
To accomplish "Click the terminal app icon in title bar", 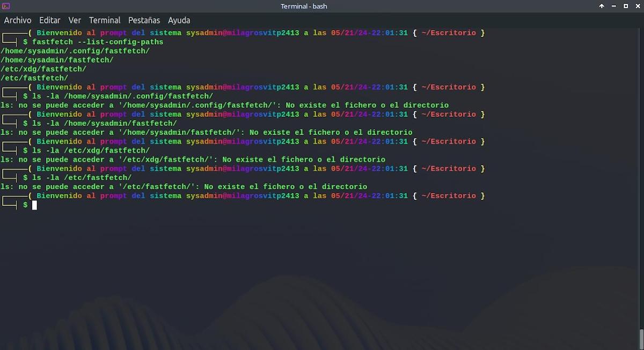I will 6,6.
